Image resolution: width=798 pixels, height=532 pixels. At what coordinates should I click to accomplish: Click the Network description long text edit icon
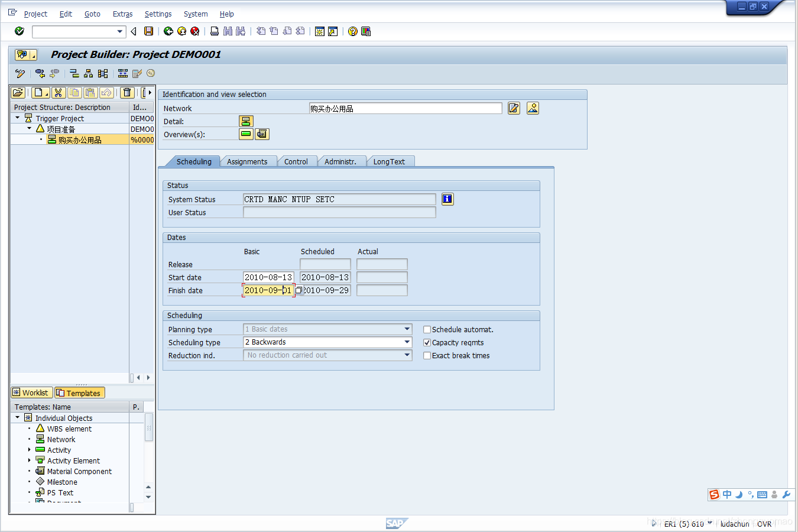click(x=514, y=108)
